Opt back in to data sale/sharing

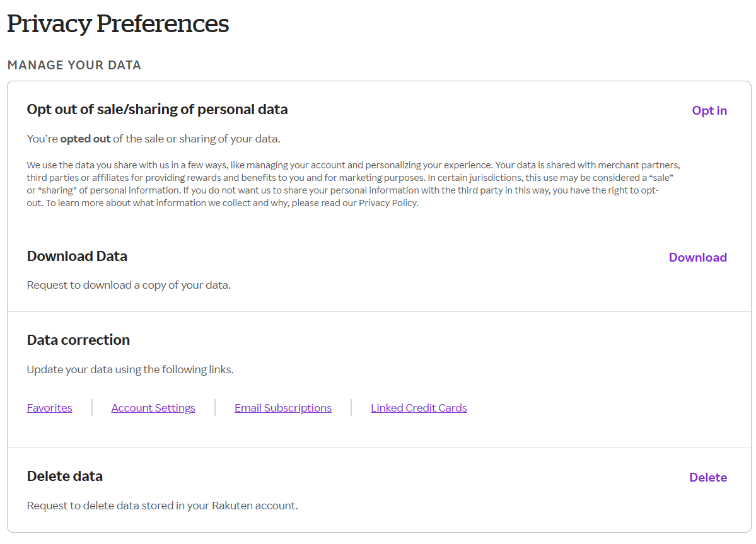709,110
